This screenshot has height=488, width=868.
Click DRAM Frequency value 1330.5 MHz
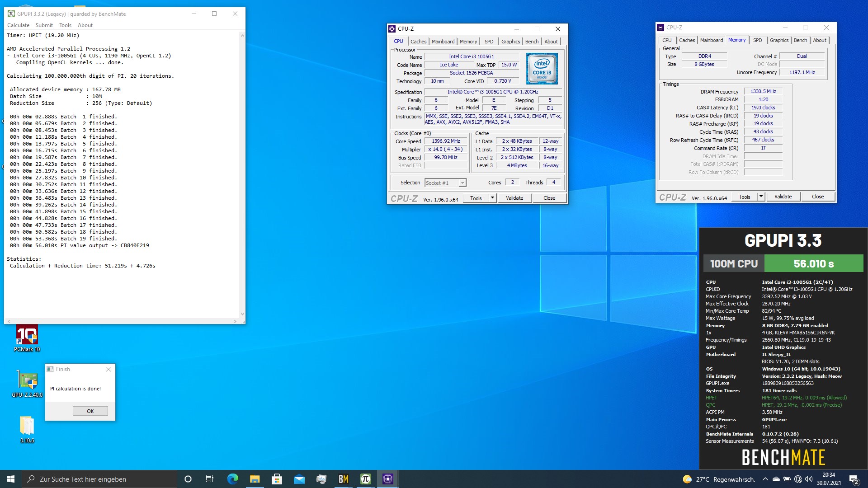coord(763,91)
